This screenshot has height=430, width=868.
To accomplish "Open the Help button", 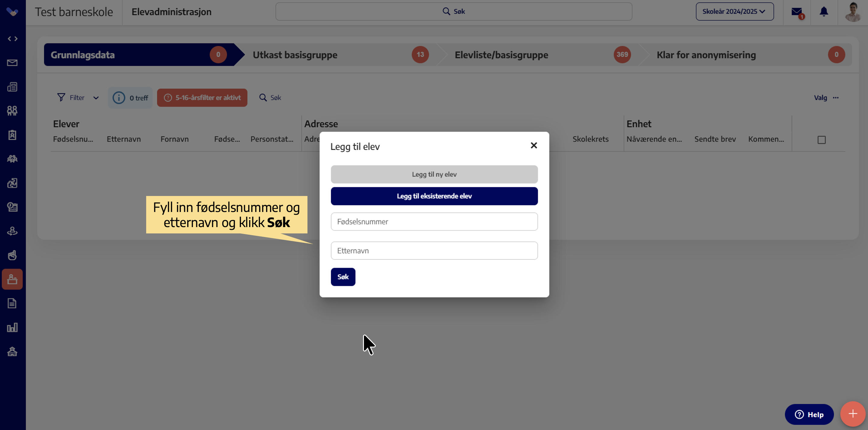I will 809,415.
